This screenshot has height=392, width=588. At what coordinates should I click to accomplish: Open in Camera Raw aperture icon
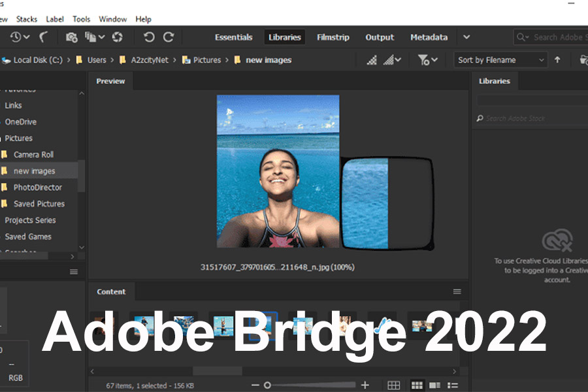tap(118, 37)
